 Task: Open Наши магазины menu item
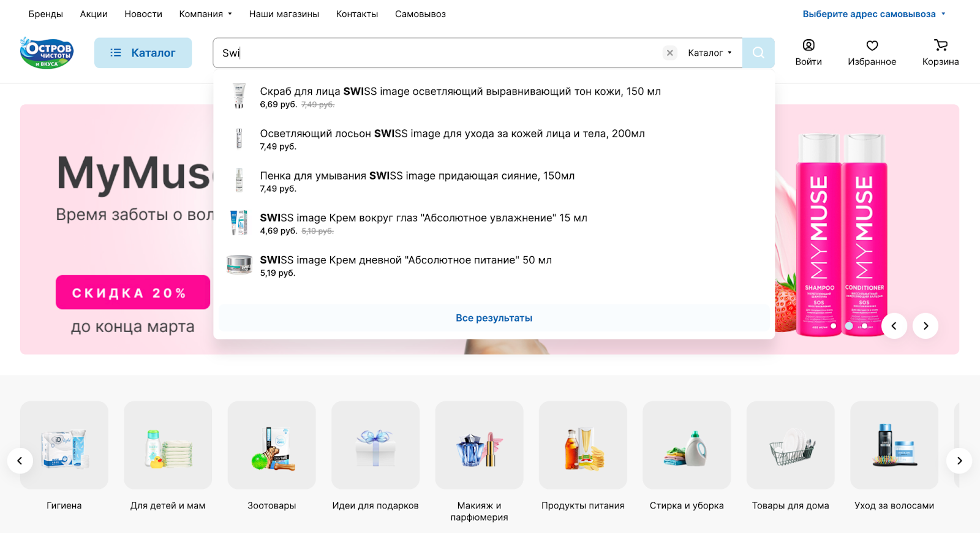pos(284,14)
